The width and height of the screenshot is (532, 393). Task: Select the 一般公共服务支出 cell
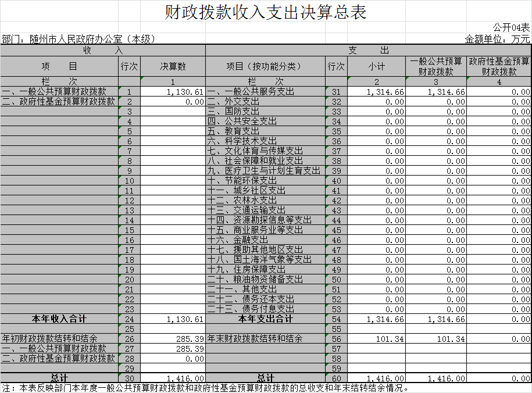coord(251,92)
